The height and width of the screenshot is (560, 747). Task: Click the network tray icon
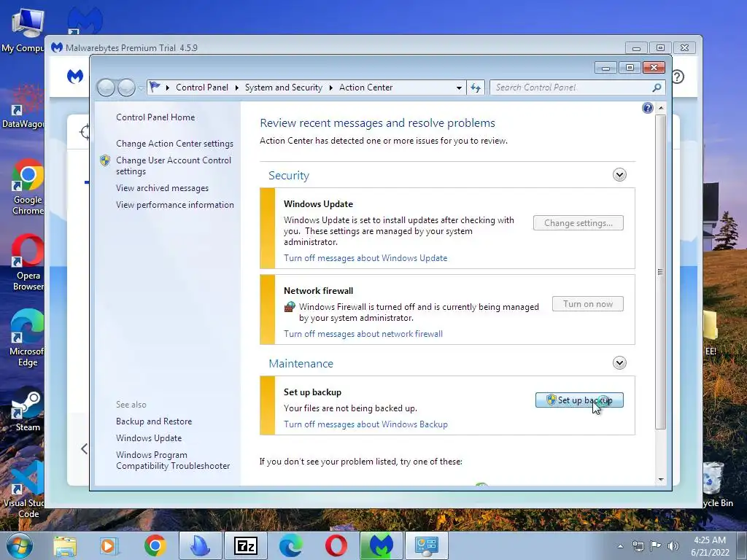click(638, 546)
